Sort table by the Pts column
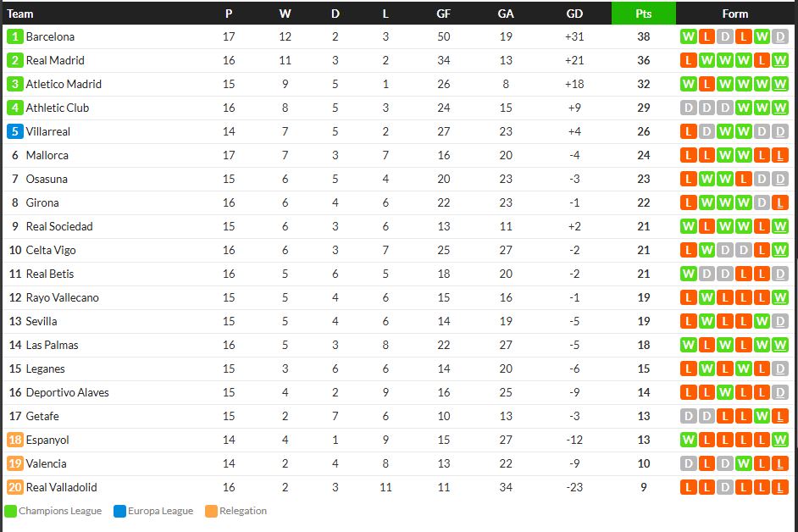 644,14
